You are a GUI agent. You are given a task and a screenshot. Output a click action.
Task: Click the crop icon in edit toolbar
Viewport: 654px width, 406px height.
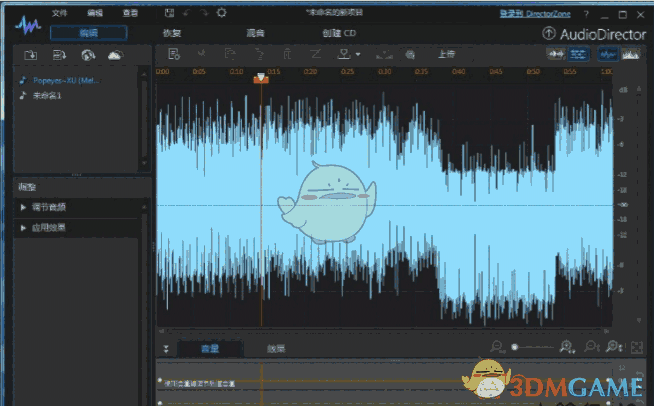tap(315, 54)
